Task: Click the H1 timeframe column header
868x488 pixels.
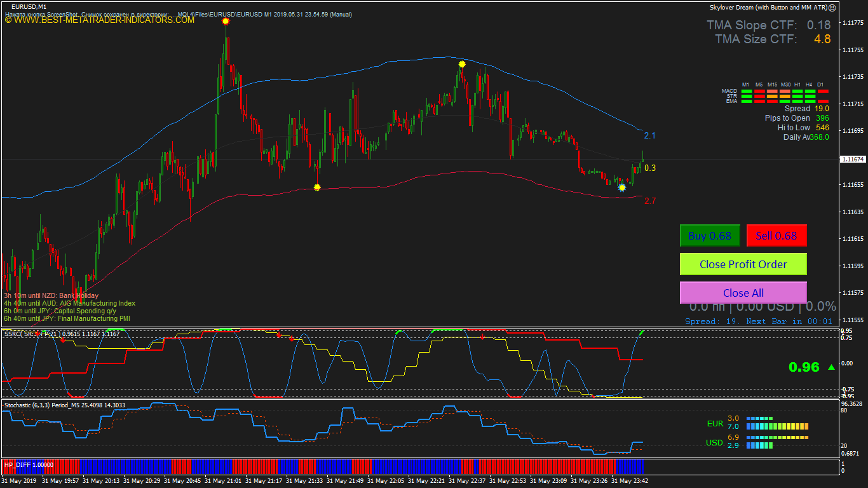Action: point(797,85)
